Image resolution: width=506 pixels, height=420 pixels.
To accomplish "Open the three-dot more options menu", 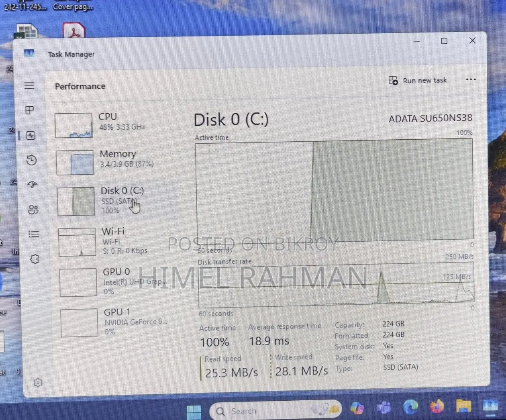I will point(471,79).
